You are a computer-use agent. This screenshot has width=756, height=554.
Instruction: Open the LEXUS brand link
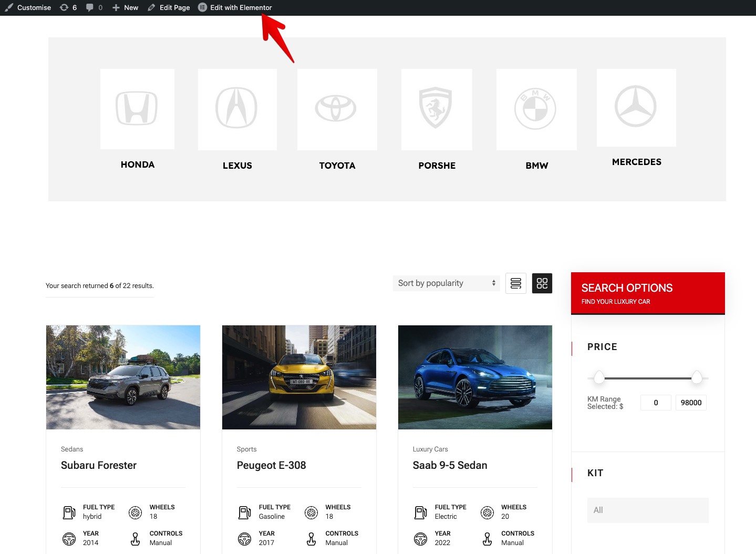[x=237, y=166]
